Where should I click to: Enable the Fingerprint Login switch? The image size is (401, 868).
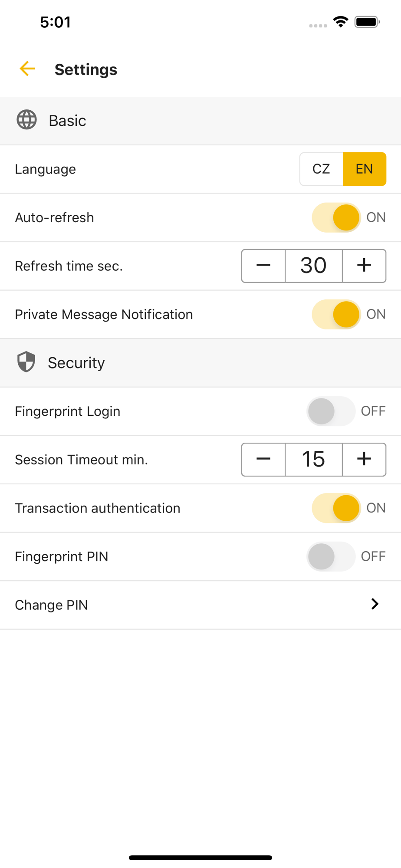(x=331, y=411)
